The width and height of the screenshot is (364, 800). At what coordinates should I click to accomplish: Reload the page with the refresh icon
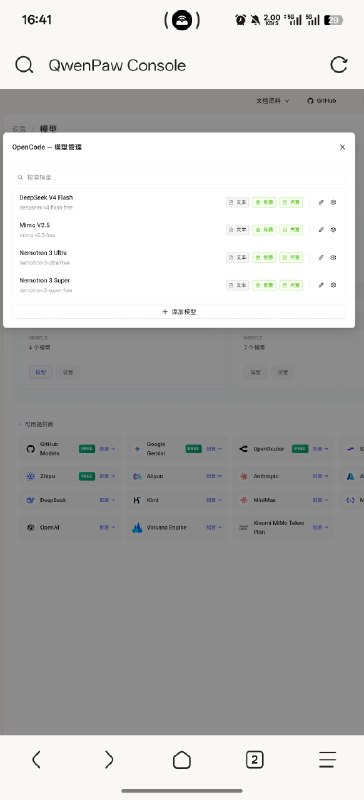tap(339, 65)
